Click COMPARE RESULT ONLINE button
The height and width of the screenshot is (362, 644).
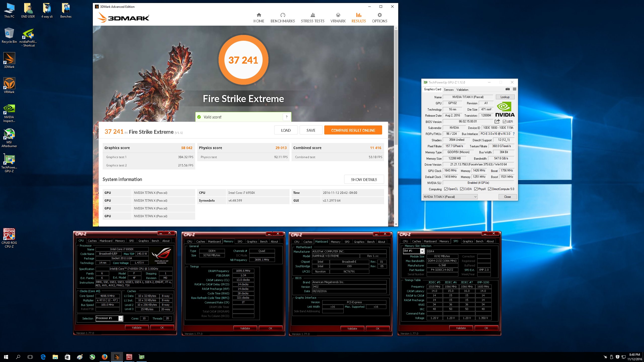pos(353,130)
